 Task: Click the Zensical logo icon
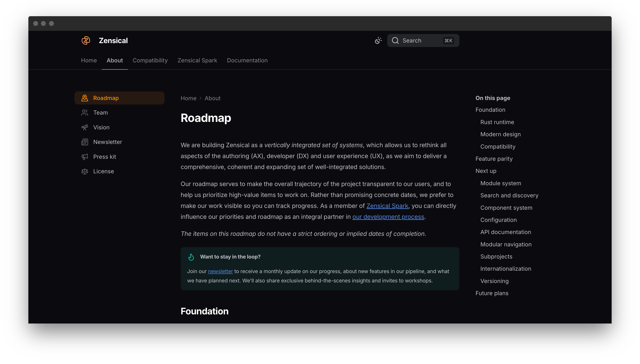pos(86,40)
